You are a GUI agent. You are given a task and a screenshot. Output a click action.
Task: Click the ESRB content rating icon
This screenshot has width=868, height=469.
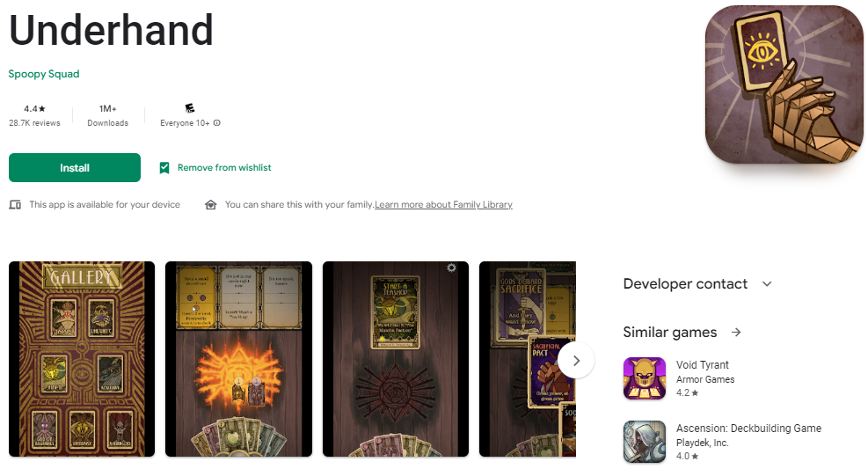[x=190, y=108]
